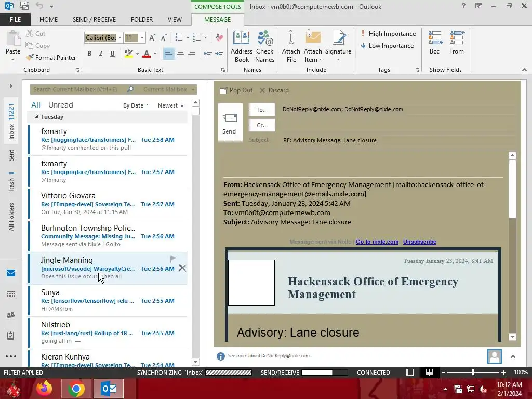Mark message High Importance
This screenshot has width=532, height=399.
pos(388,34)
